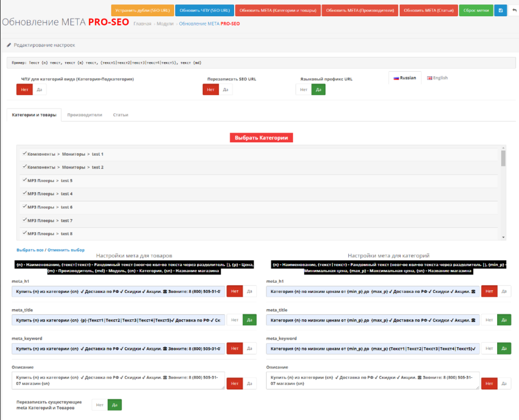519x420 pixels.
Task: Set Перезаписать SEO URL toggle to Да
Action: [225, 90]
